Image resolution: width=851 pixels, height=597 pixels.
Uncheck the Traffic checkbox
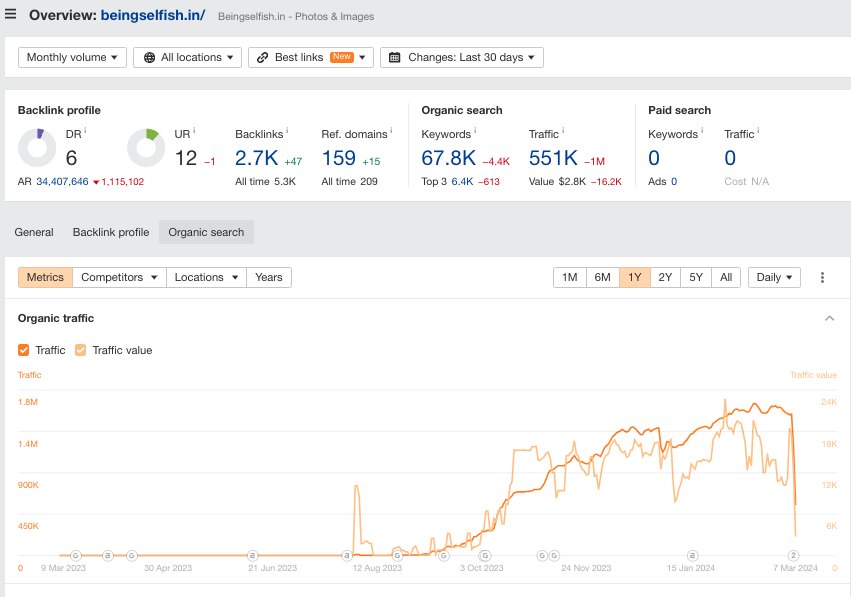tap(24, 350)
